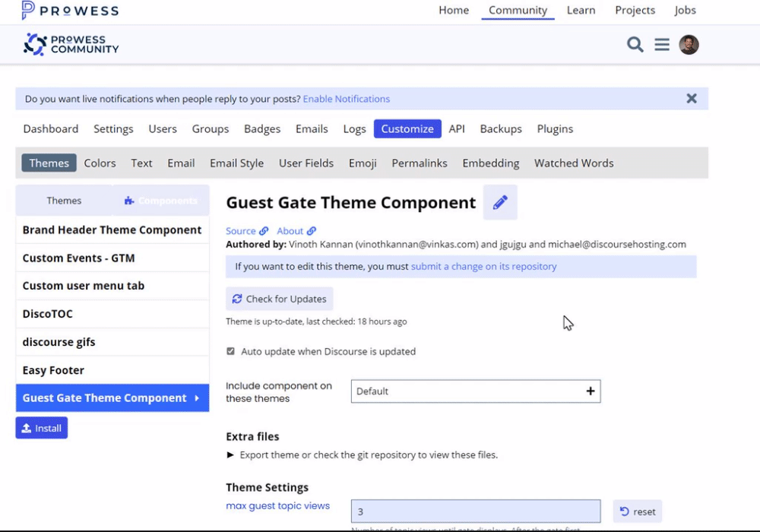
Task: Open the Themes customize sub-tab
Action: [49, 163]
